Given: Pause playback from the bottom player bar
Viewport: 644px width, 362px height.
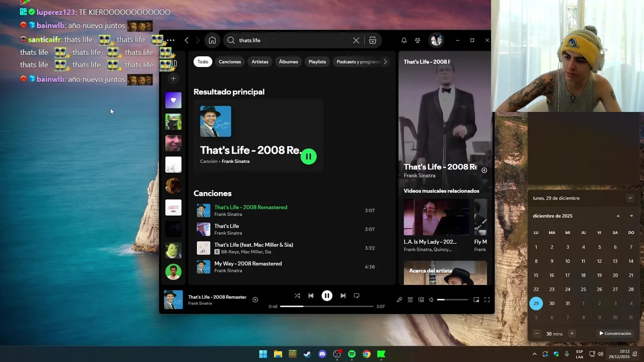Looking at the screenshot, I should 327,296.
